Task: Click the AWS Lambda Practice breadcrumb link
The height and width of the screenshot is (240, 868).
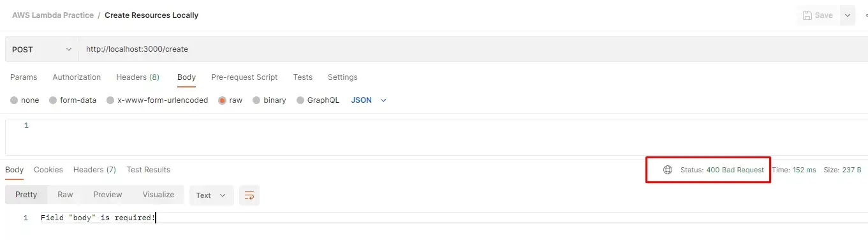Action: [x=53, y=15]
